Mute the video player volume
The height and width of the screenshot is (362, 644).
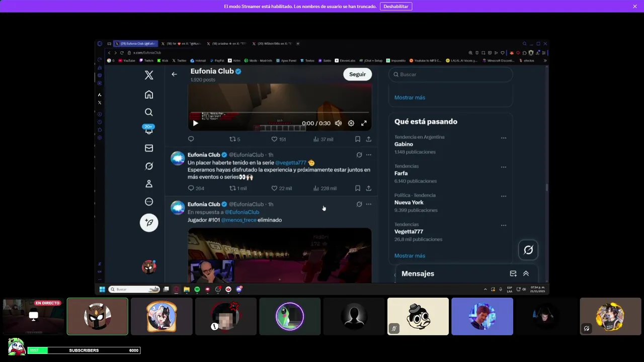pos(338,123)
